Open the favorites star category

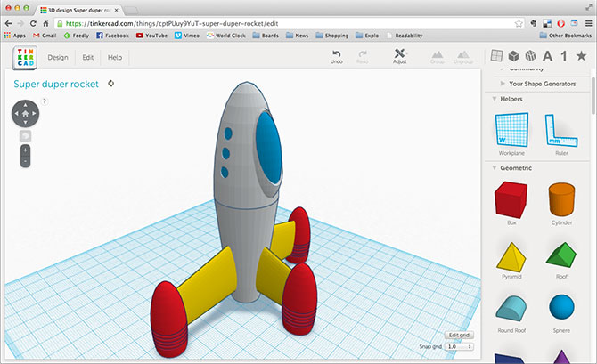[x=581, y=56]
